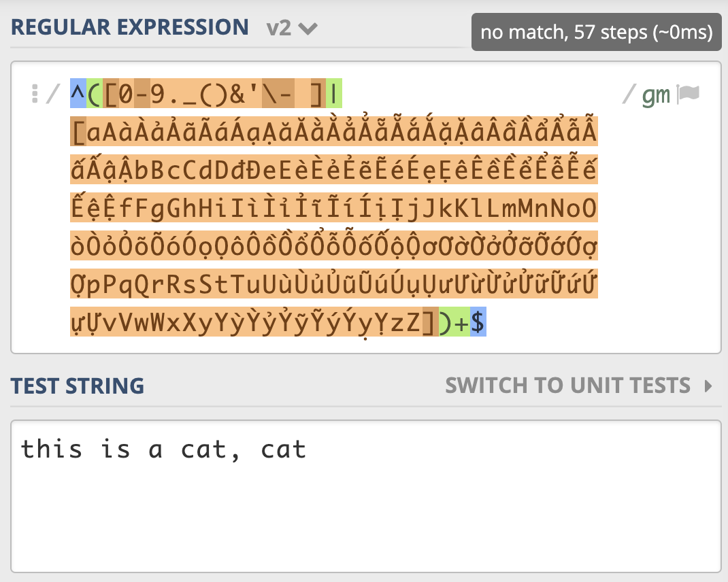Click the no match steps info badge
This screenshot has width=728, height=582.
[x=596, y=32]
